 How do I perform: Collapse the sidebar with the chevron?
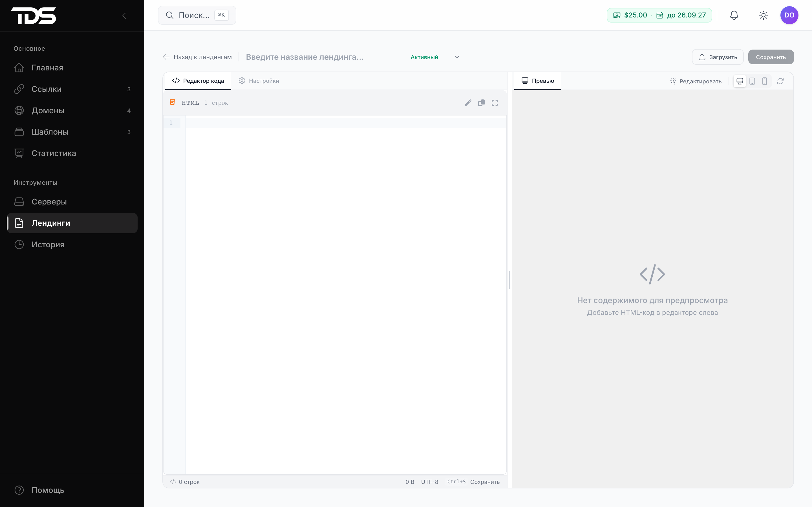point(124,16)
